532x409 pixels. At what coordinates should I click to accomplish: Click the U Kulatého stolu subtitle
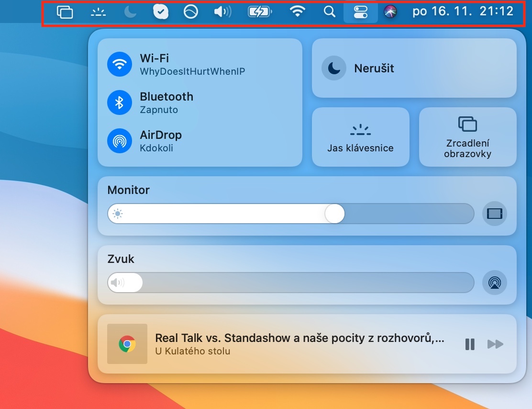193,351
